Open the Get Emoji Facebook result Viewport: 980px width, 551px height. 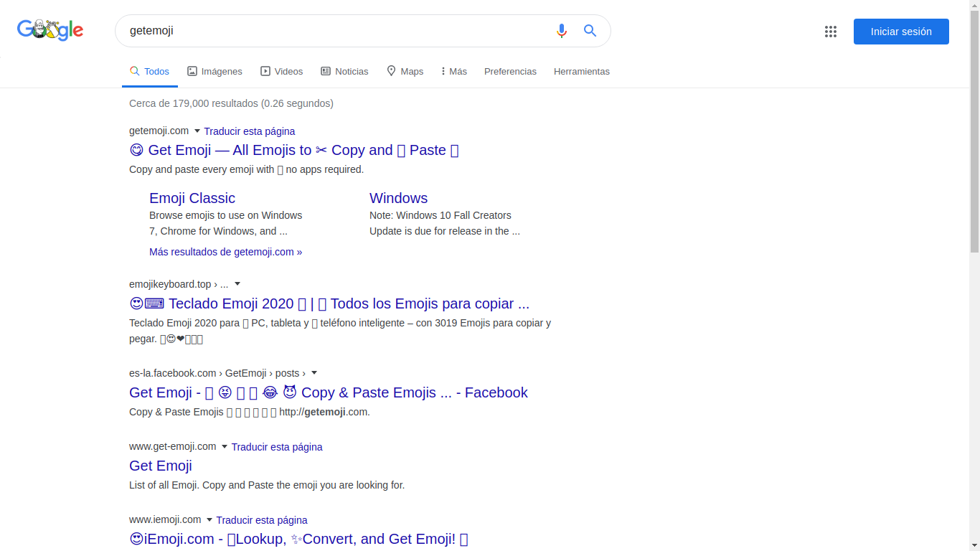click(x=329, y=392)
